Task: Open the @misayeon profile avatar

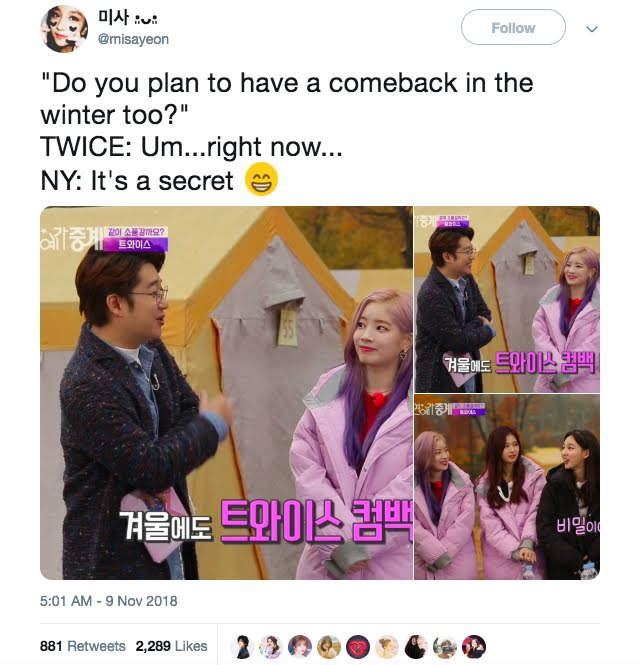Action: tap(64, 29)
